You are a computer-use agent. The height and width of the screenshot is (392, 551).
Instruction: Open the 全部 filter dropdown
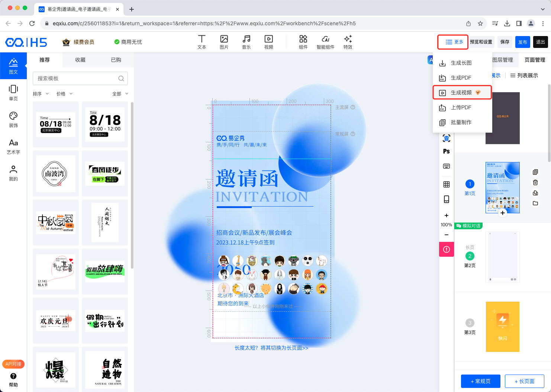point(120,94)
